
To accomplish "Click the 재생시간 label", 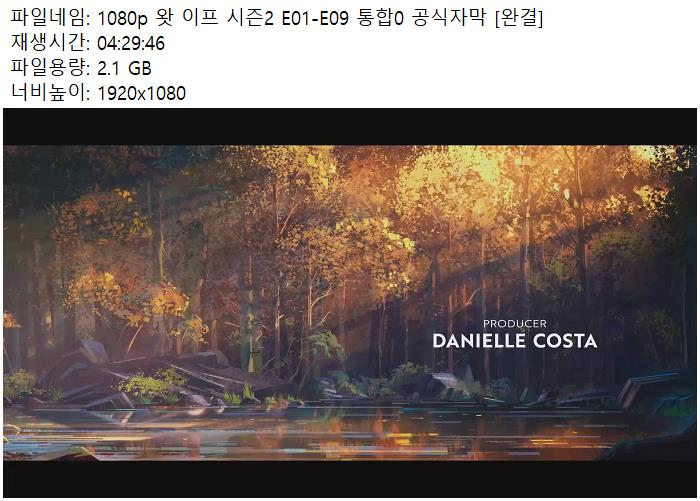I will (x=50, y=43).
